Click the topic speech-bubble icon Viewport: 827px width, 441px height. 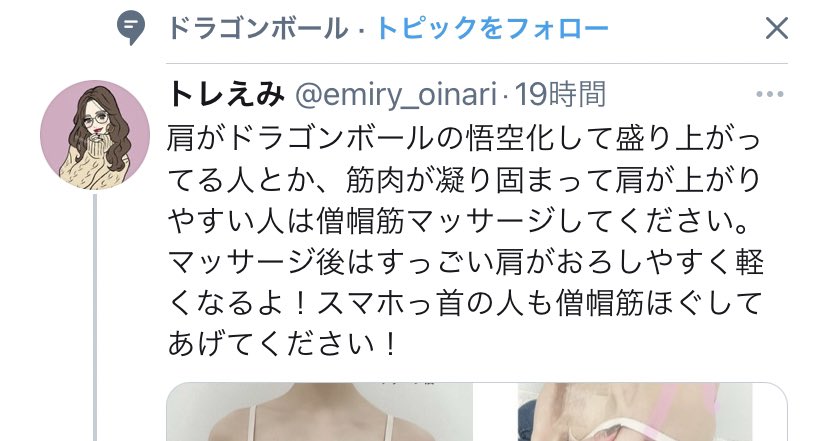(x=130, y=28)
